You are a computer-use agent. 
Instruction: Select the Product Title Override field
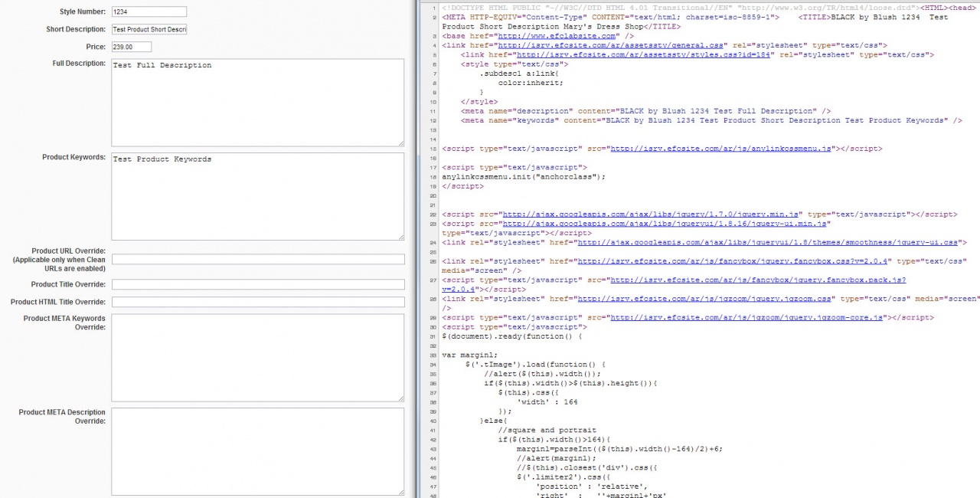point(257,284)
